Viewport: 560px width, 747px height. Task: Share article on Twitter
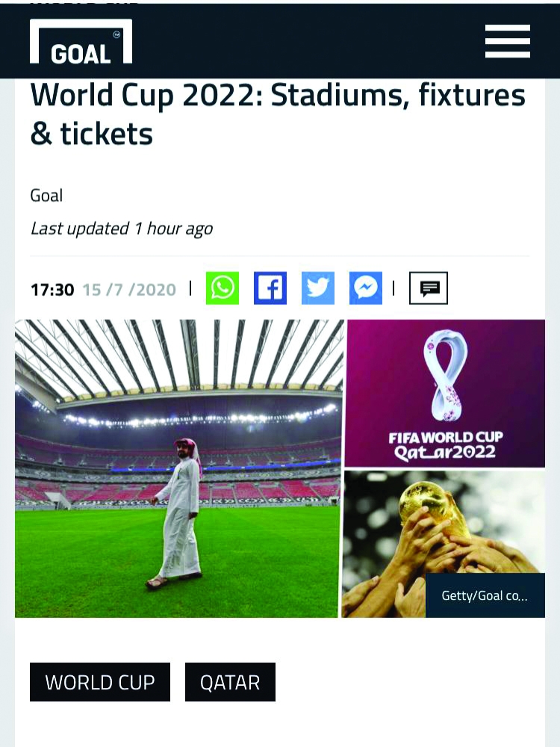click(318, 288)
